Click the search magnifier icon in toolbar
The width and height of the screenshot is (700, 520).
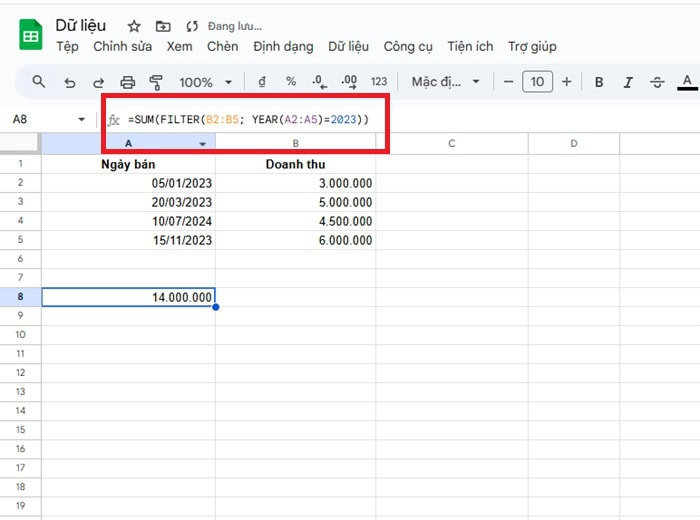tap(39, 82)
